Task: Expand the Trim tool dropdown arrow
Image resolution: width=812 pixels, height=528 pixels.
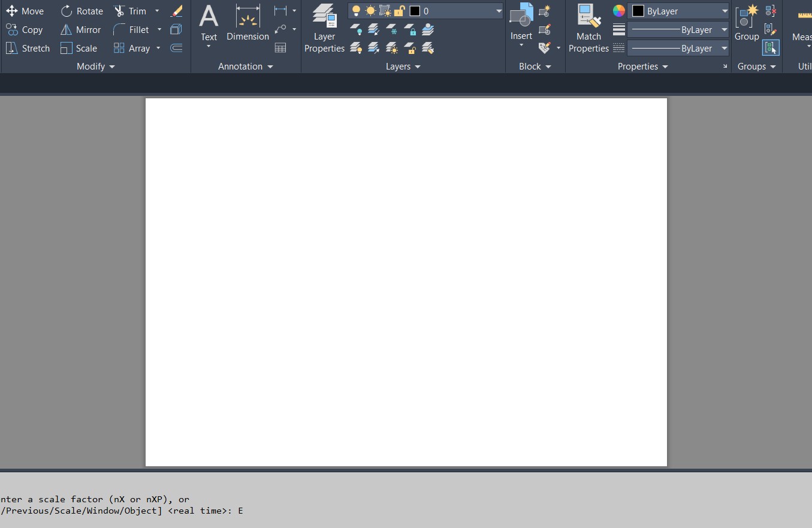Action: 157,11
